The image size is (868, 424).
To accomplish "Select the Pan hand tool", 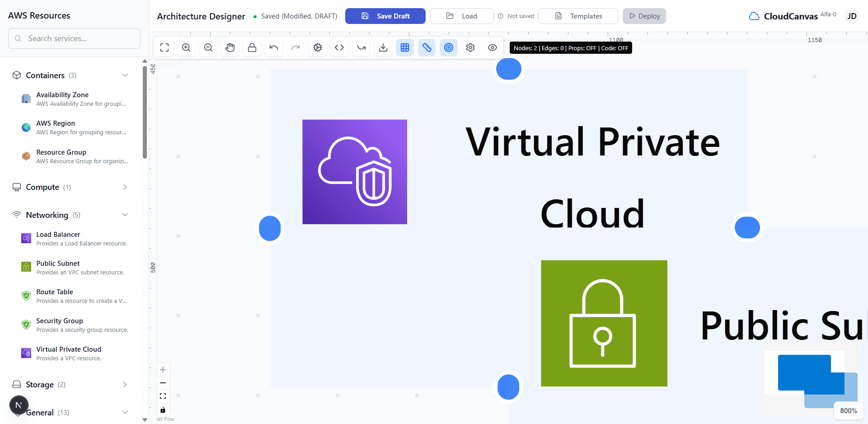I will (230, 47).
